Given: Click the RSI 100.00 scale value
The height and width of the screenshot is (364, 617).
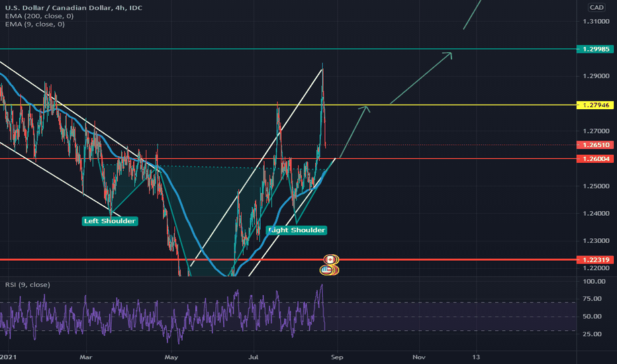Looking at the screenshot, I should (594, 281).
